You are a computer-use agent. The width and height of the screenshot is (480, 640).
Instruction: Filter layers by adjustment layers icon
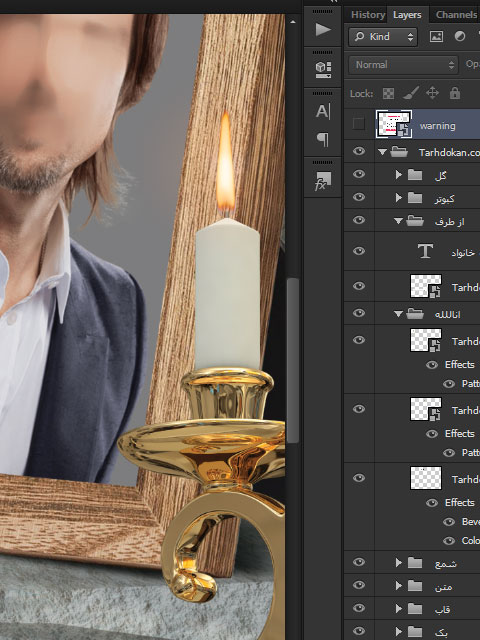pyautogui.click(x=460, y=37)
